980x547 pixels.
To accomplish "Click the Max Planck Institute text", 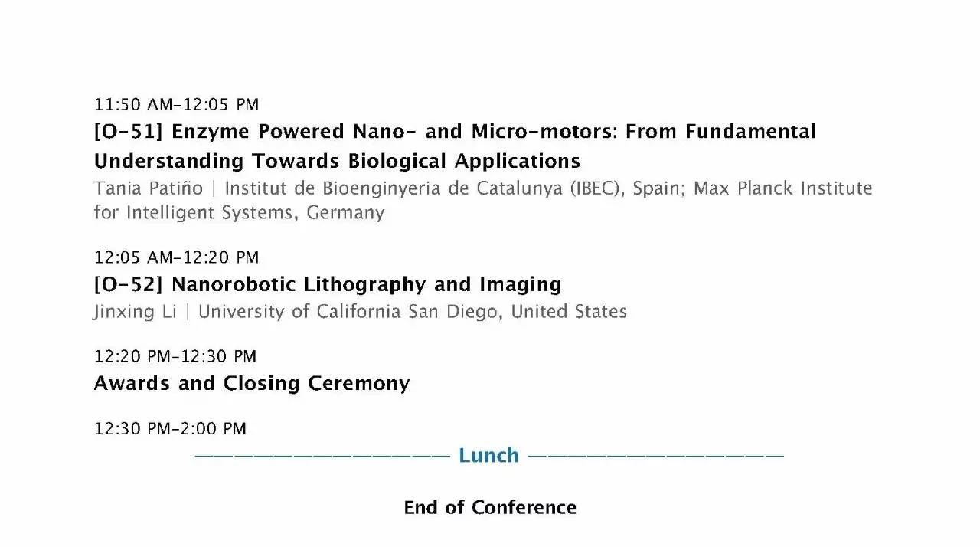I will tap(782, 188).
